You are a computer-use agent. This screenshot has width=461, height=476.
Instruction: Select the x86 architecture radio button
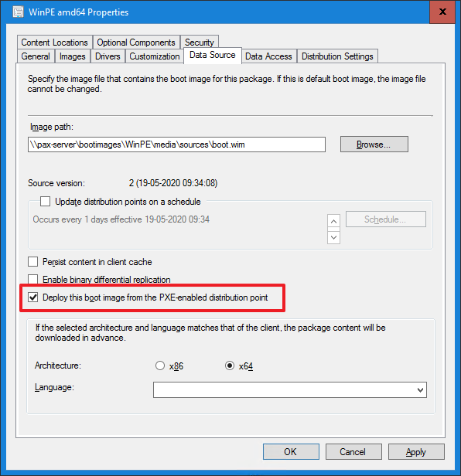pyautogui.click(x=160, y=365)
